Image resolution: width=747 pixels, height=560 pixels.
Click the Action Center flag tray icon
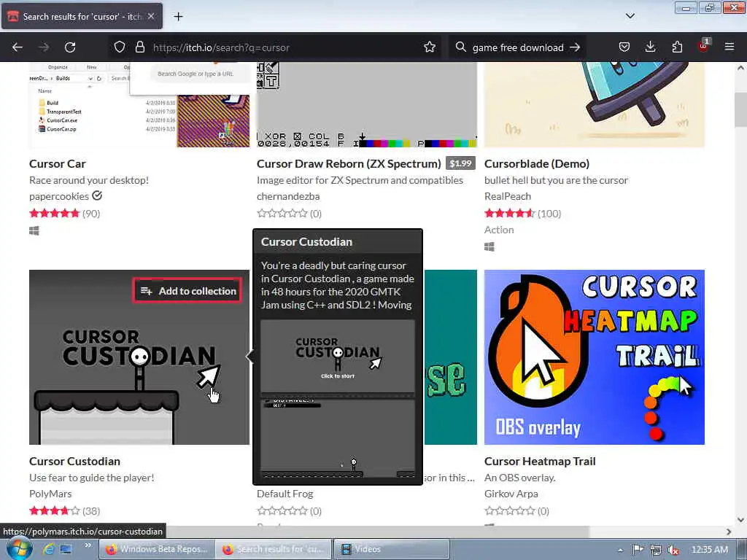pos(638,550)
